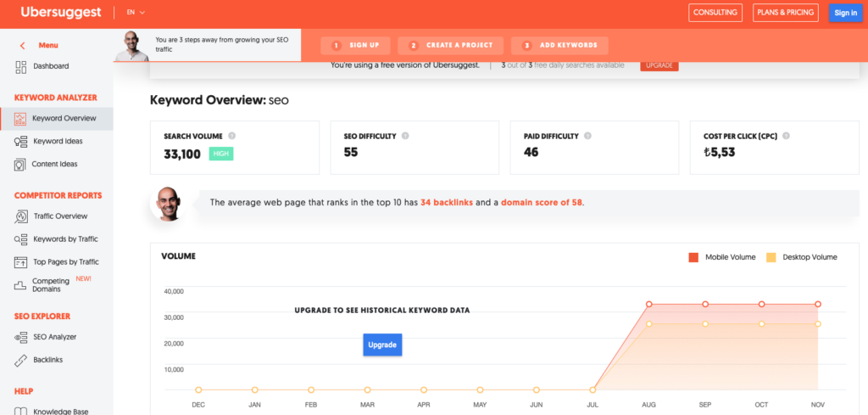Open SEO Analyzer
868x415 pixels.
coord(55,337)
